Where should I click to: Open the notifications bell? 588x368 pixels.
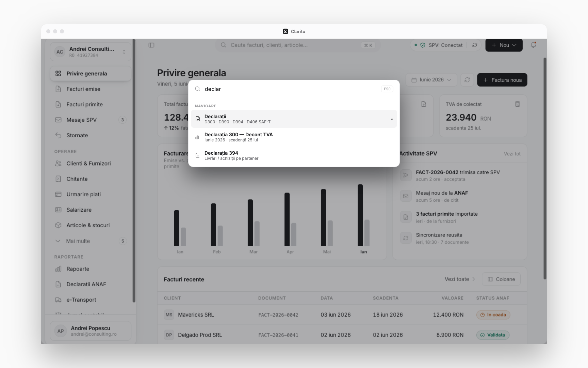click(x=533, y=45)
